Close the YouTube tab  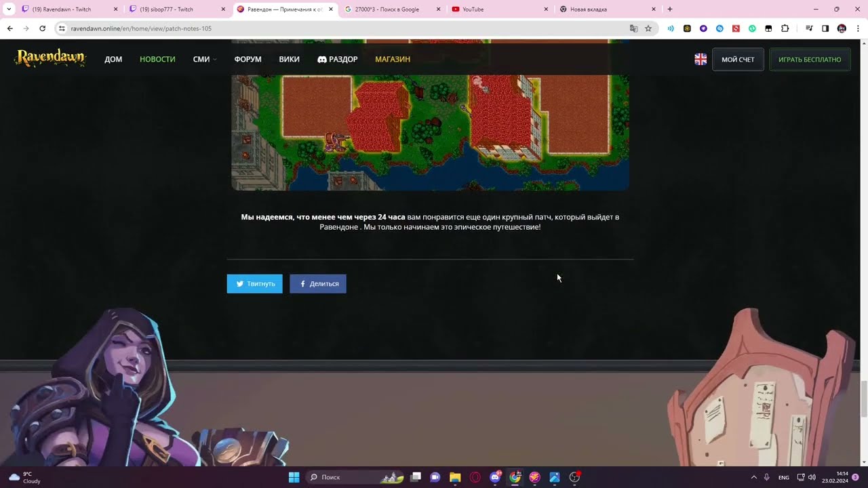point(546,9)
